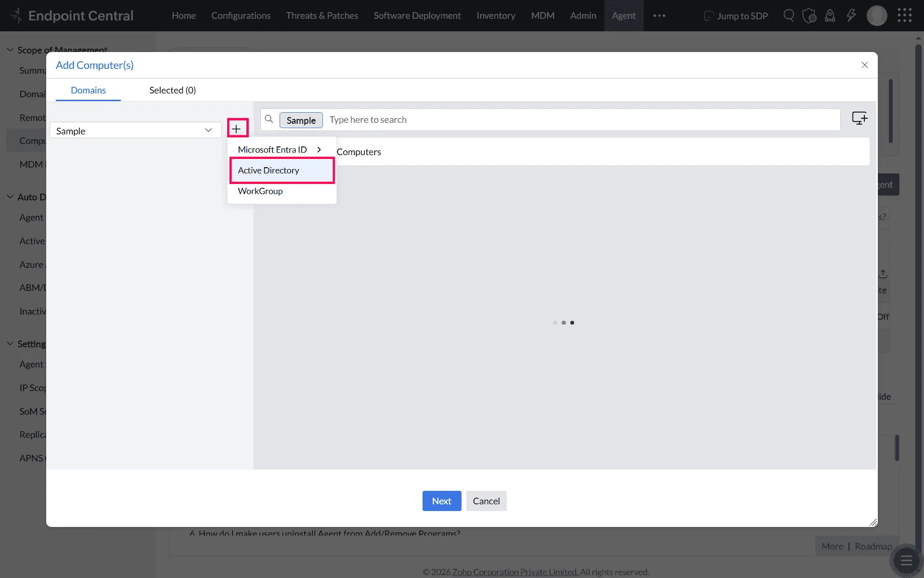Open the more menu ellipsis in navbar
The image size is (924, 578).
(659, 15)
